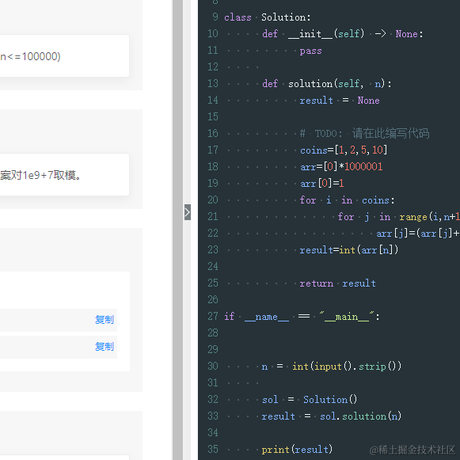Click the 'return result' line
Screen dimensions: 460x460
(338, 283)
